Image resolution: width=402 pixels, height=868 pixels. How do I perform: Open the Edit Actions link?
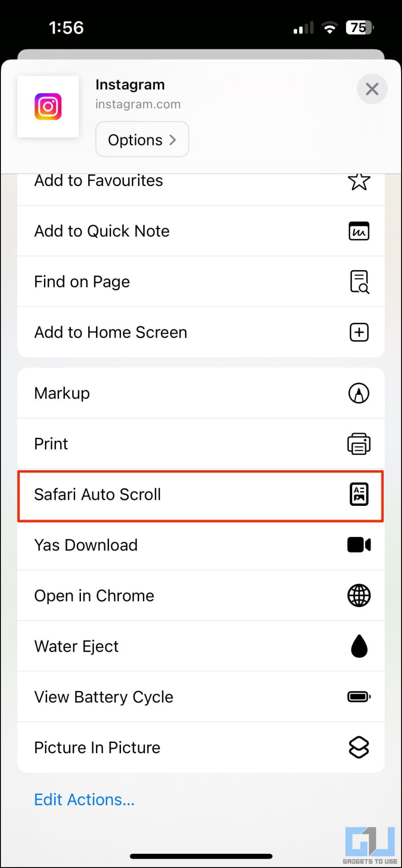click(84, 800)
